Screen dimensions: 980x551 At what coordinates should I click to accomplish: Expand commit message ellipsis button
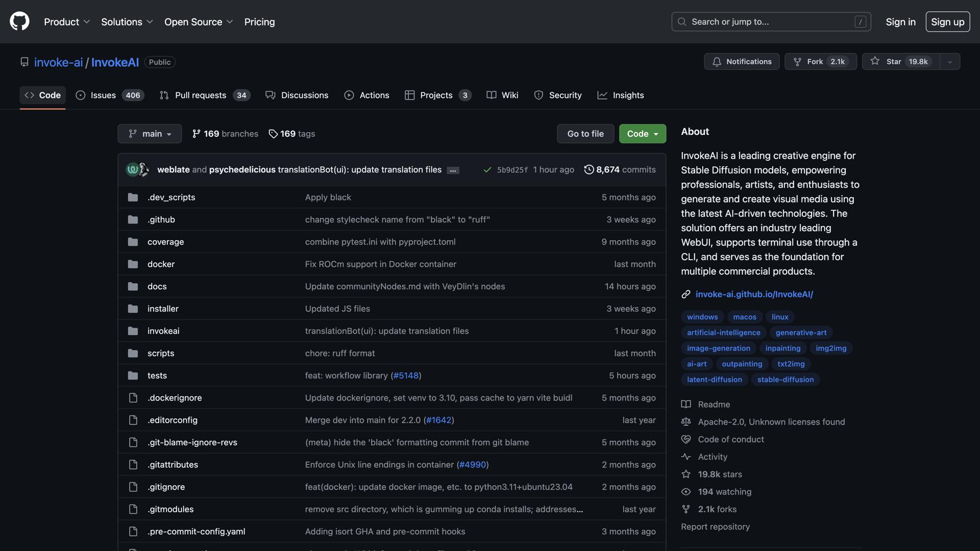coord(453,170)
